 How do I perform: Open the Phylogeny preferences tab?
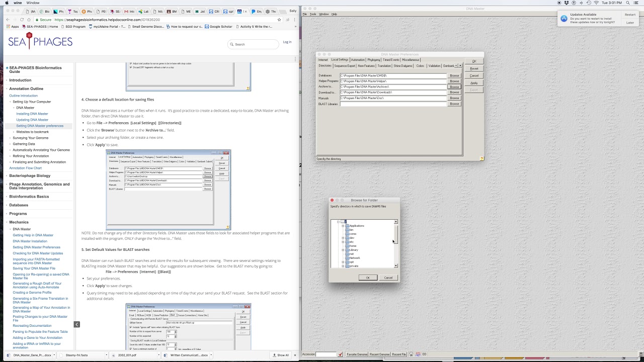pyautogui.click(x=374, y=60)
